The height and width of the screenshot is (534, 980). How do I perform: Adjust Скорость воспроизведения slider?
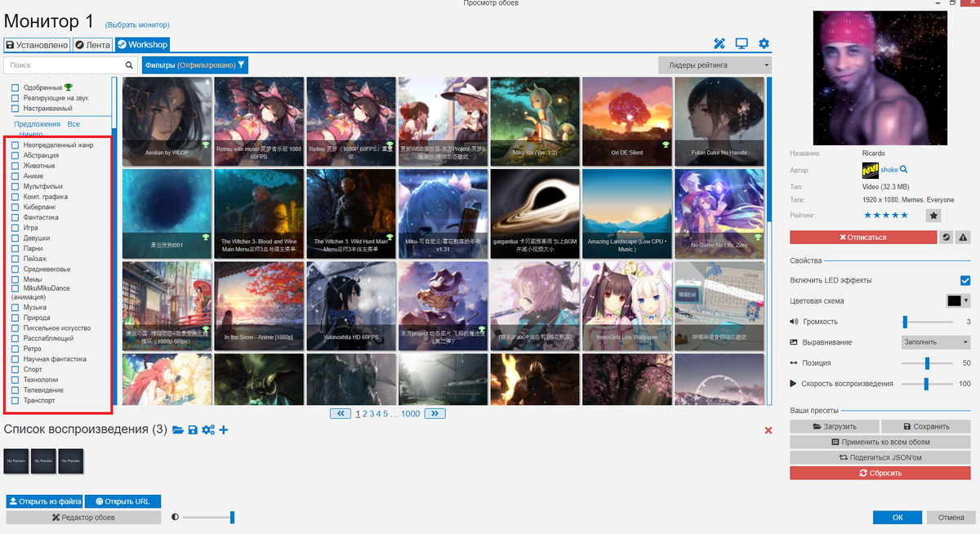click(x=927, y=383)
